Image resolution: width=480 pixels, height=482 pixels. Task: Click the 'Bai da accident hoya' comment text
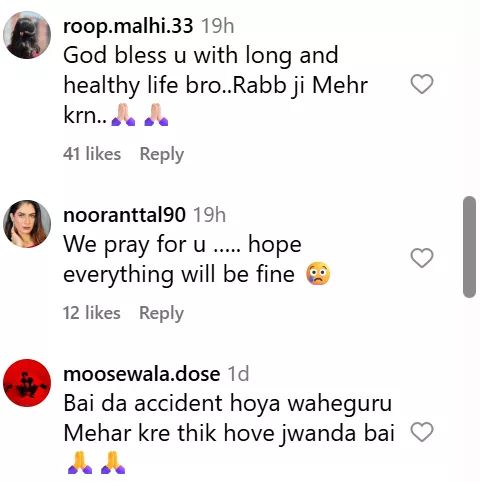[x=229, y=434]
